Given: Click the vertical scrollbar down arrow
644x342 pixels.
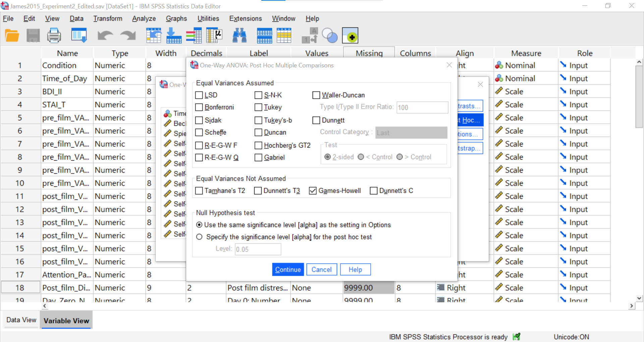Looking at the screenshot, I should point(639,298).
